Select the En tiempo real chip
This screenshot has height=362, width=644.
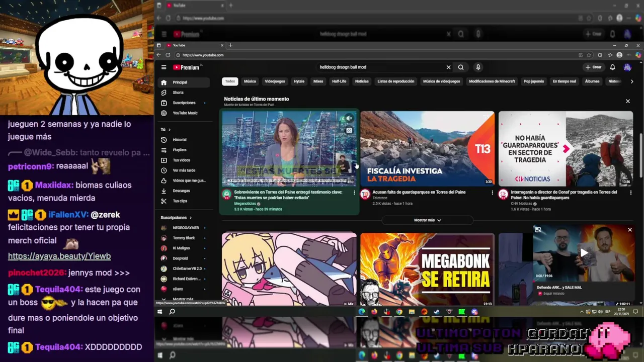[x=565, y=81]
